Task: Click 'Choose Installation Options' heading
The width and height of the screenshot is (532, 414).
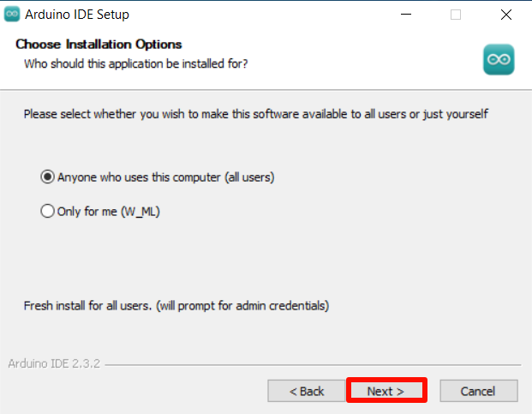Action: (99, 44)
